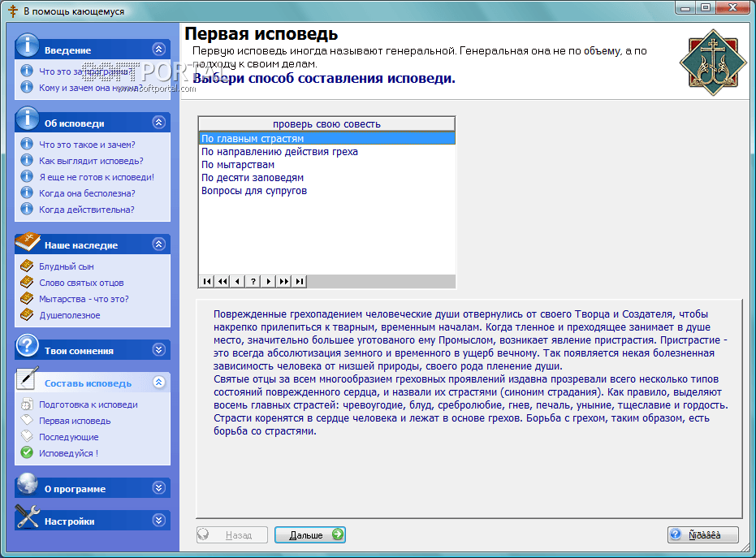Click the О программе section header label
Screen dimensions: 756x558
click(76, 489)
